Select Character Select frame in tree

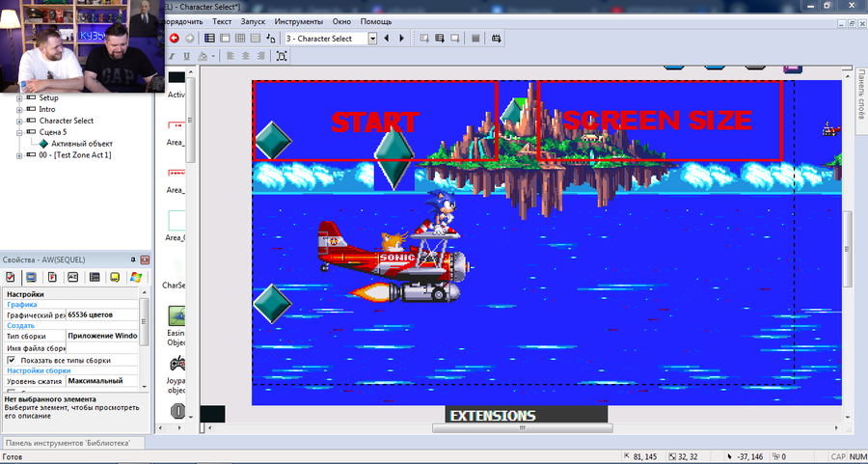click(x=66, y=121)
